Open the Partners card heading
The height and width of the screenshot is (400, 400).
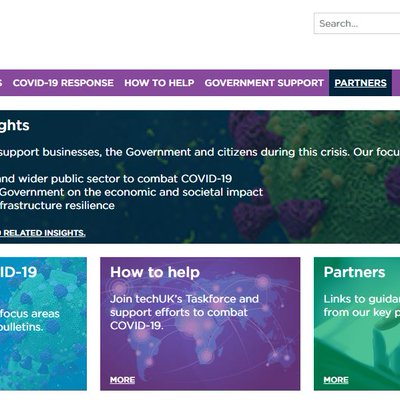point(354,272)
